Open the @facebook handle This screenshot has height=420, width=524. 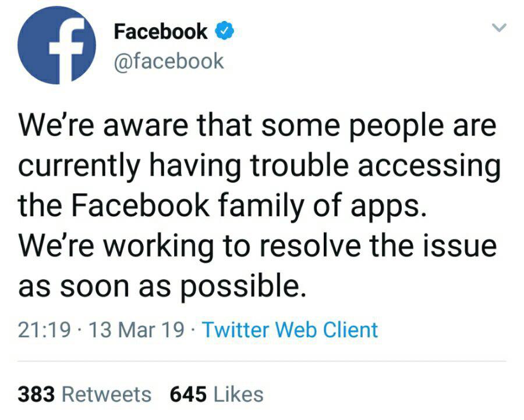(169, 62)
